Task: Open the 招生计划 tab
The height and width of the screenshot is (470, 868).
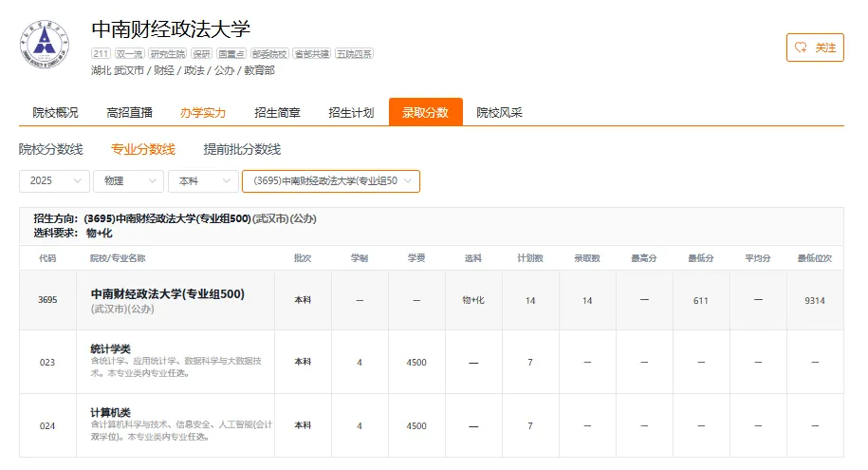Action: 351,112
